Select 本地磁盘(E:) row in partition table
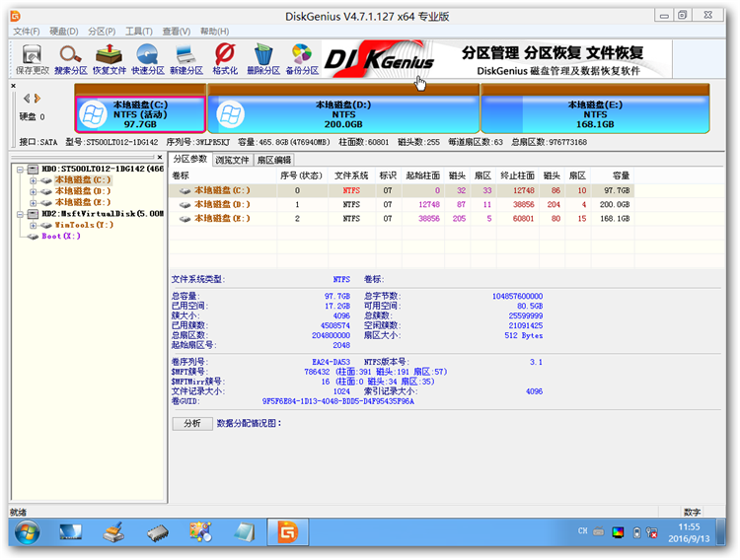740x560 pixels. [402, 219]
